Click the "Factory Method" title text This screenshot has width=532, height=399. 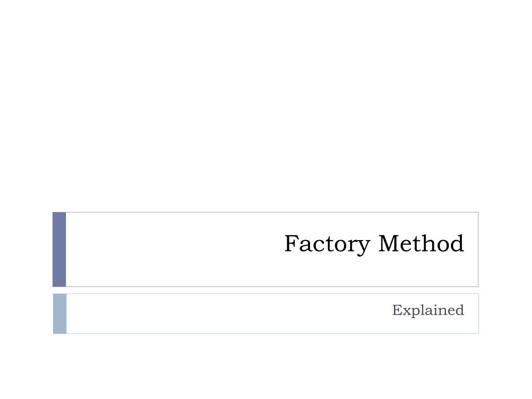coord(374,244)
